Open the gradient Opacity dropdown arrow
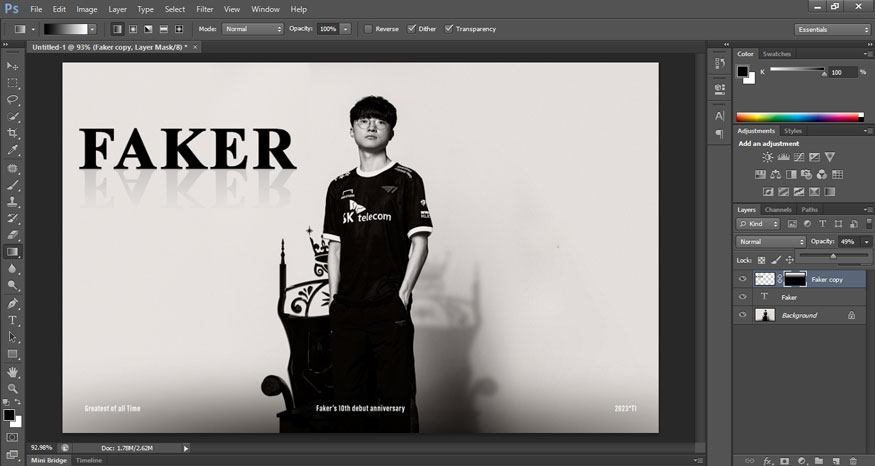Image resolution: width=875 pixels, height=466 pixels. (346, 29)
